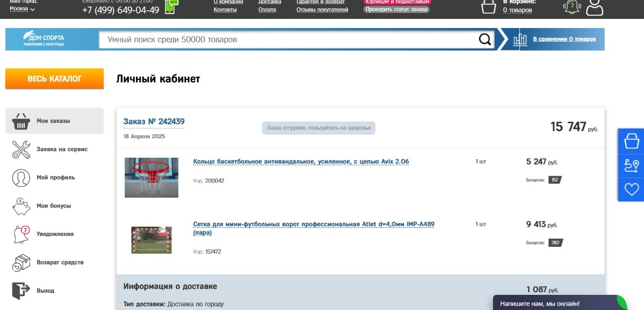
Task: Open the Весь каталог button
Action: (x=54, y=78)
